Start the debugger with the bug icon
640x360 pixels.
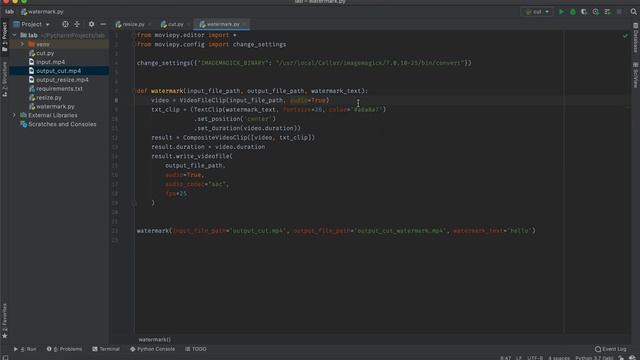(573, 12)
